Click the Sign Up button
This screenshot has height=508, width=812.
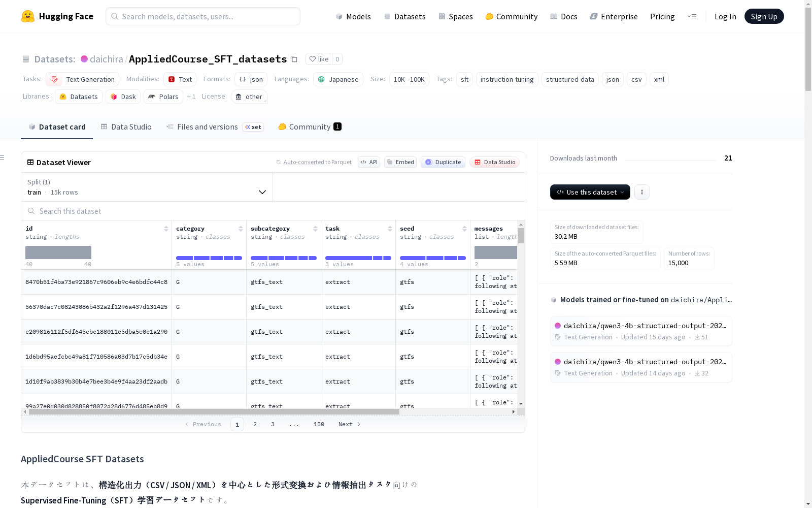(764, 16)
